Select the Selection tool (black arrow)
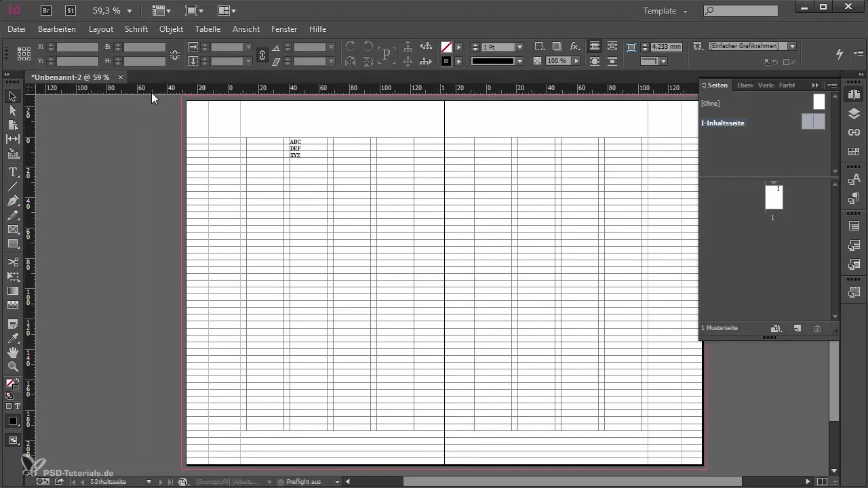 coord(13,96)
